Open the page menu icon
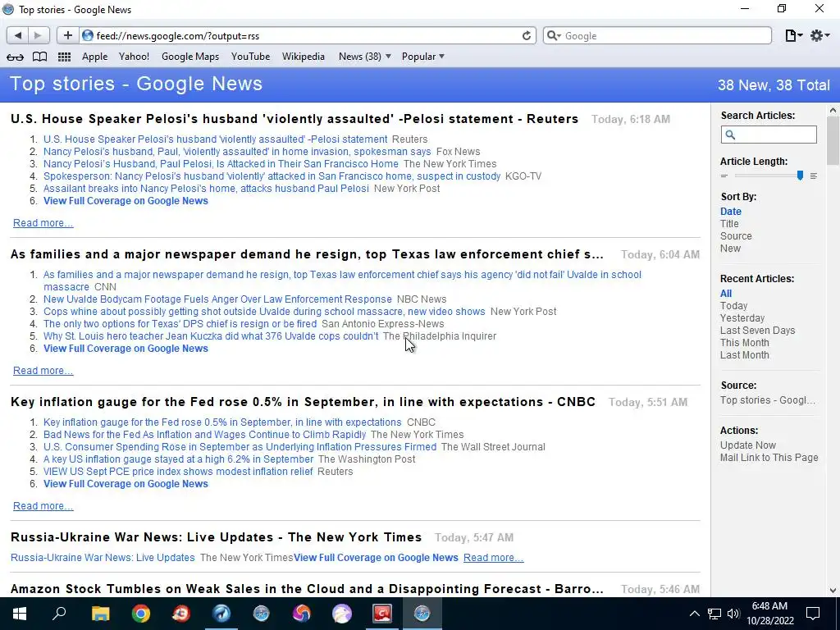840x630 pixels. coord(793,35)
